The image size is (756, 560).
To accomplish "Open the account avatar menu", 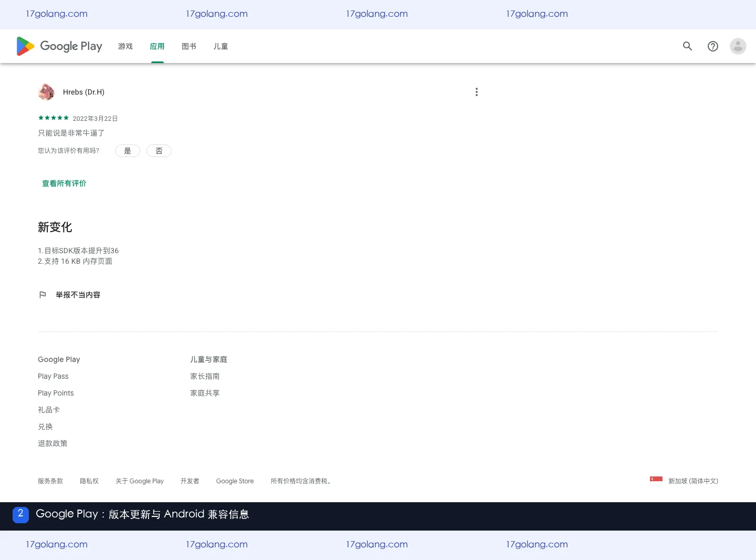I will (738, 46).
